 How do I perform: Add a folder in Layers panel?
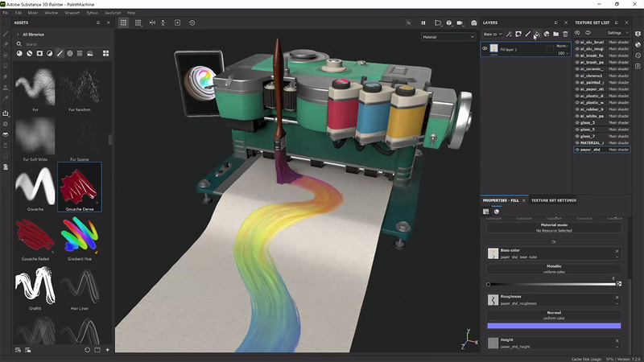click(555, 34)
